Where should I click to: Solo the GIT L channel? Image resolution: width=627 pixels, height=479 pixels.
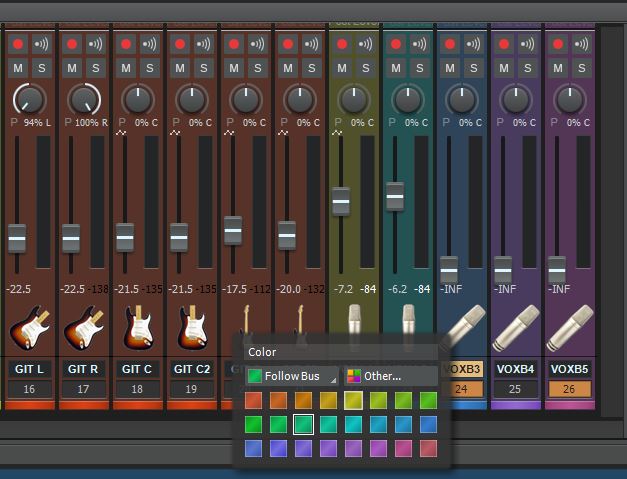(42, 68)
